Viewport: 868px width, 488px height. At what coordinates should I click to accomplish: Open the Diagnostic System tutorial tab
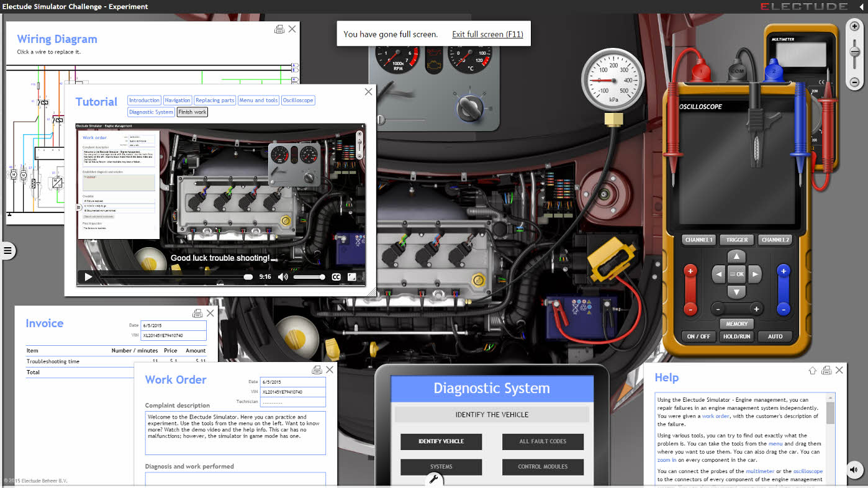(x=151, y=112)
